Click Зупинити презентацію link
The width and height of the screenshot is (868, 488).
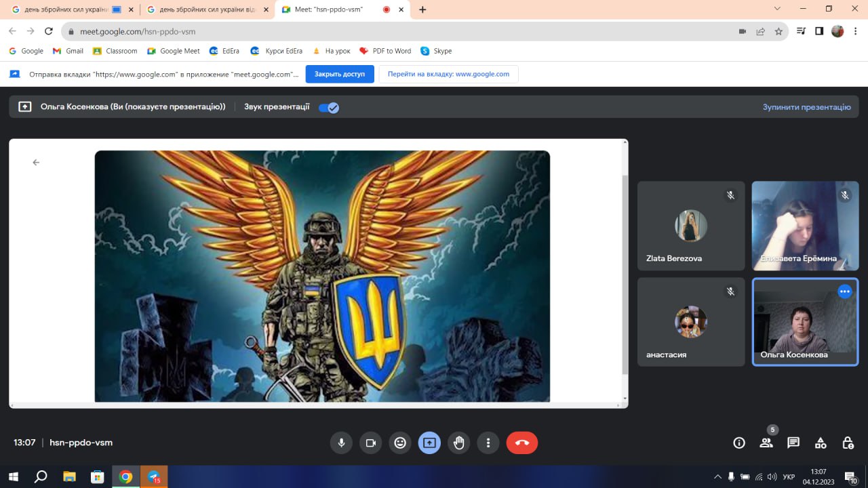tap(806, 107)
